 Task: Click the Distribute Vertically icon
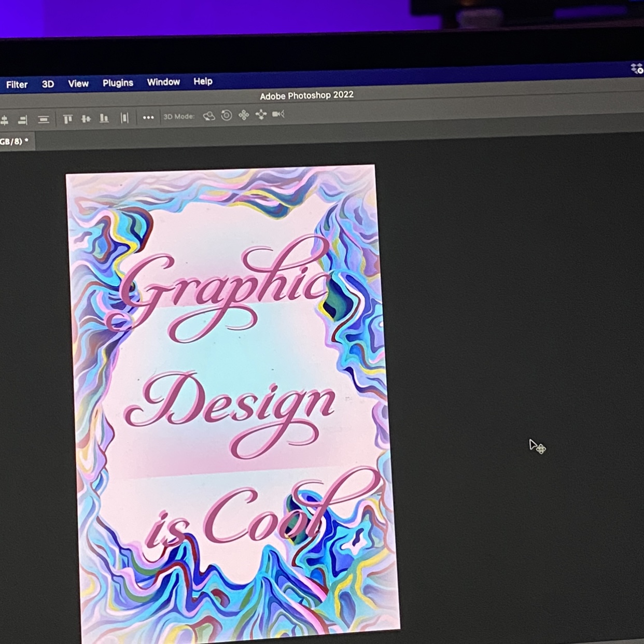tap(44, 120)
